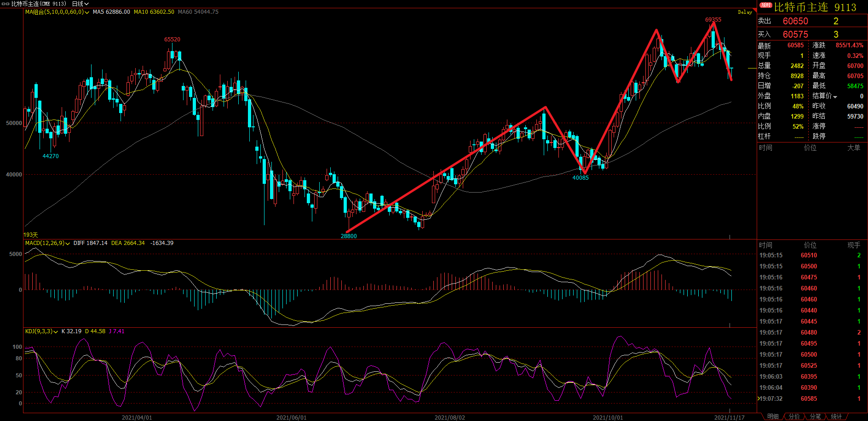This screenshot has height=421, width=868.
Task: Click the 卖出 price 60650
Action: [795, 21]
